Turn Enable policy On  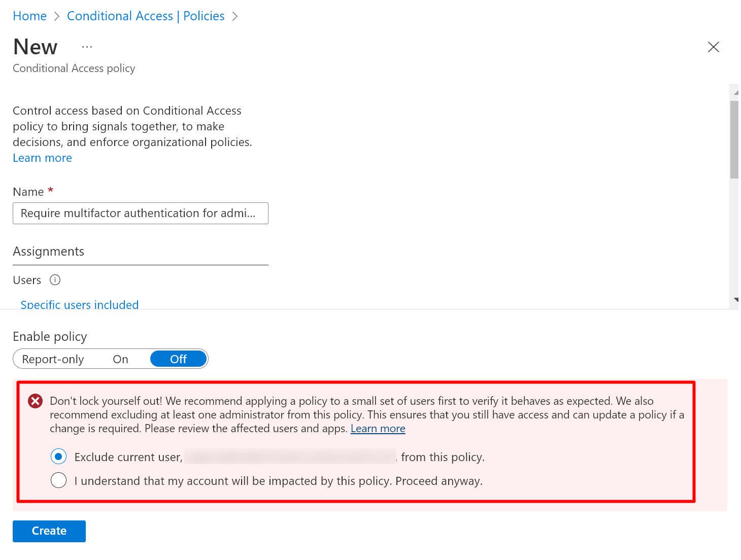[x=120, y=359]
